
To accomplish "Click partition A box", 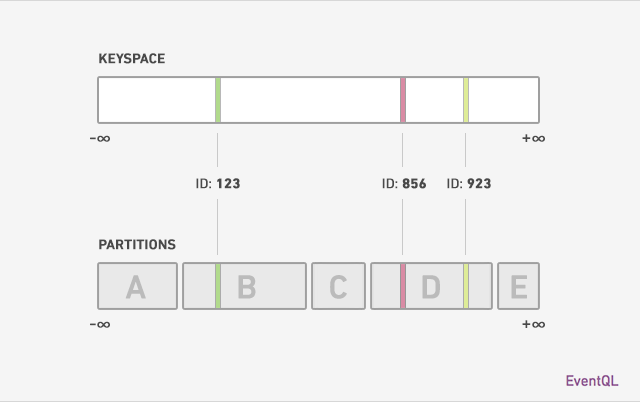I will click(x=138, y=286).
